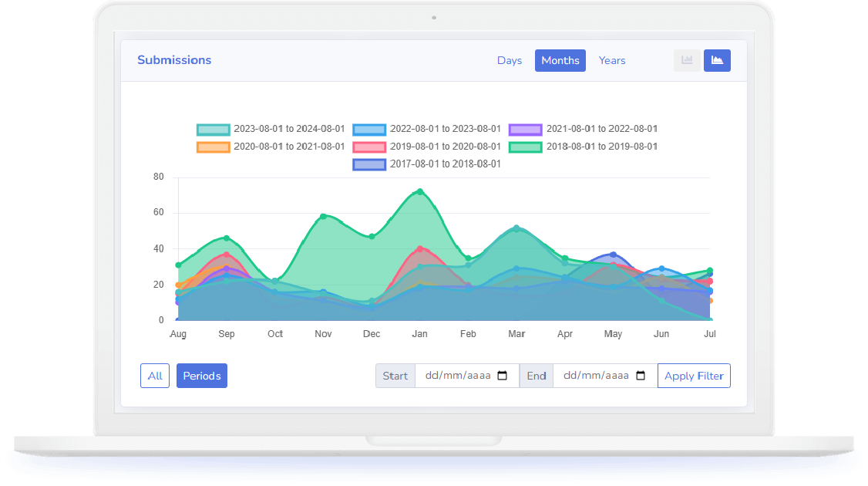Hide the 2022-08-01 to 2023-08-01 series

pyautogui.click(x=426, y=129)
